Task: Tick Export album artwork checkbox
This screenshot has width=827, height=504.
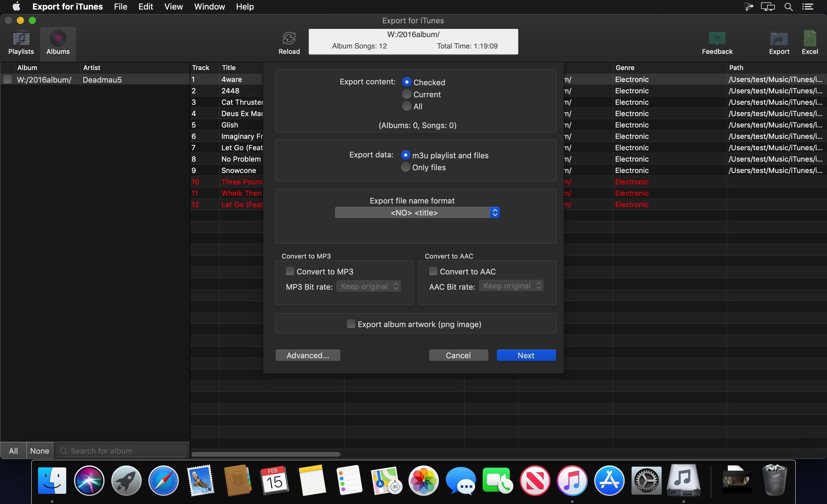Action: [x=351, y=324]
